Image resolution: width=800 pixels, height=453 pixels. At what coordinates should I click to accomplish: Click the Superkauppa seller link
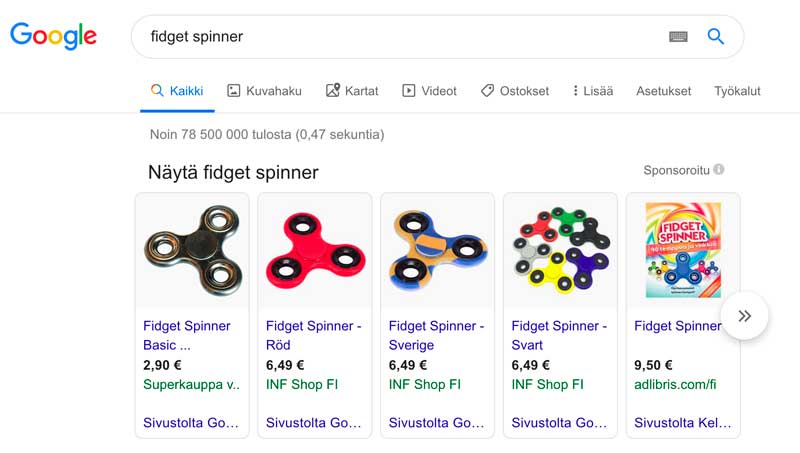191,384
